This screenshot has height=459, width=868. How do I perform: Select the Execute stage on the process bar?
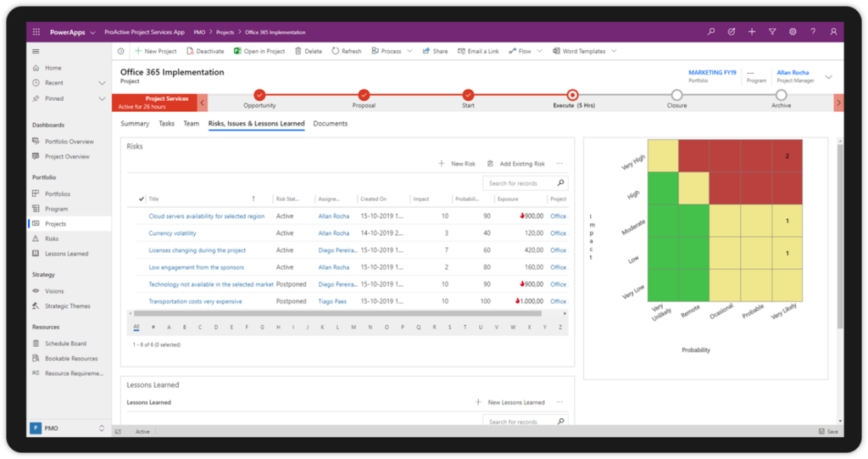pyautogui.click(x=573, y=95)
